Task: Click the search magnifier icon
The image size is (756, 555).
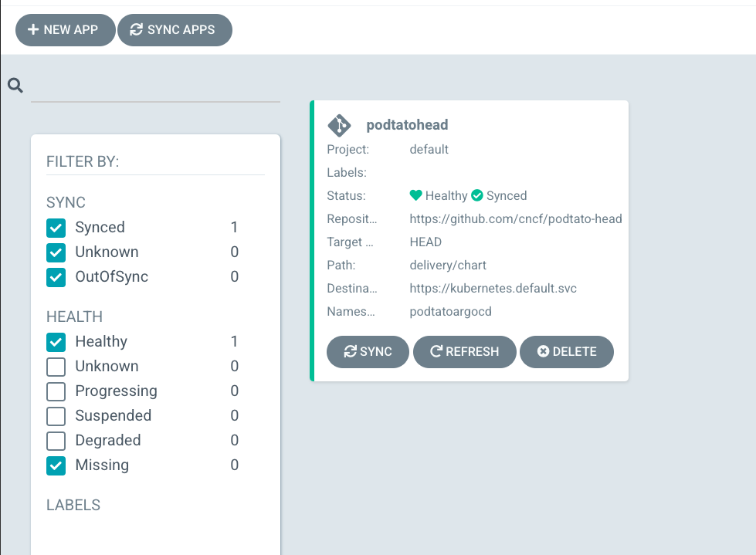Action: pos(15,86)
